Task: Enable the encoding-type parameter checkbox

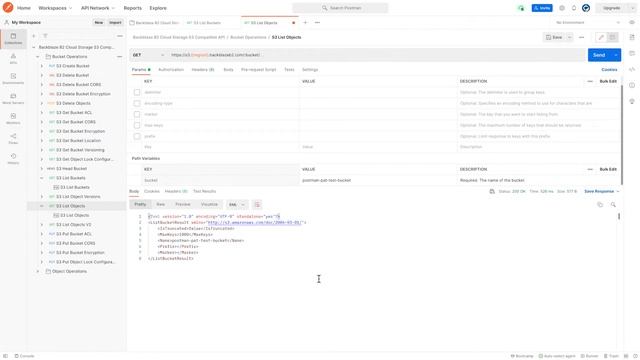Action: [137, 103]
